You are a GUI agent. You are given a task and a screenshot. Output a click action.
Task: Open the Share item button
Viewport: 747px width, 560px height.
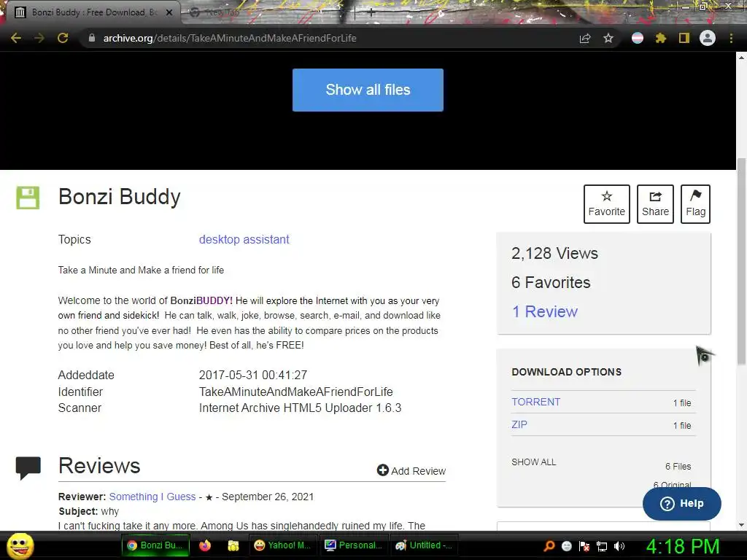(655, 204)
